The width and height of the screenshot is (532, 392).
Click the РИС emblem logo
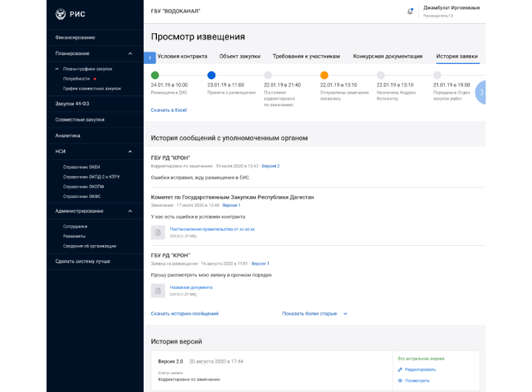[x=61, y=14]
